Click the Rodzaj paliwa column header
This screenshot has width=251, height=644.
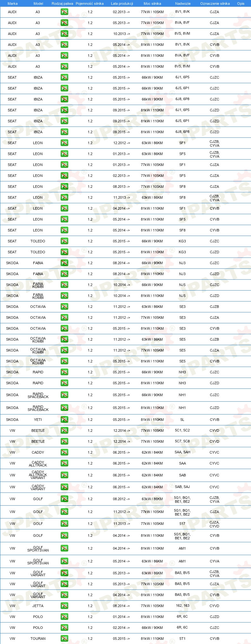coord(62,4)
